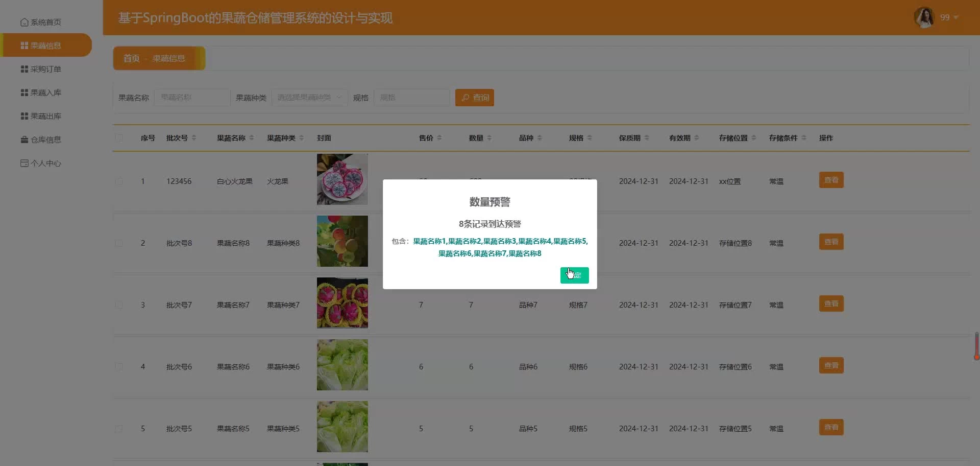The height and width of the screenshot is (466, 980).
Task: Sort by 批次号 column arrows
Action: [194, 138]
